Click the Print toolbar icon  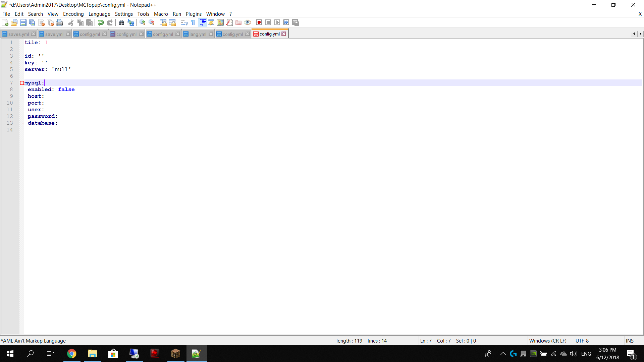click(x=59, y=22)
